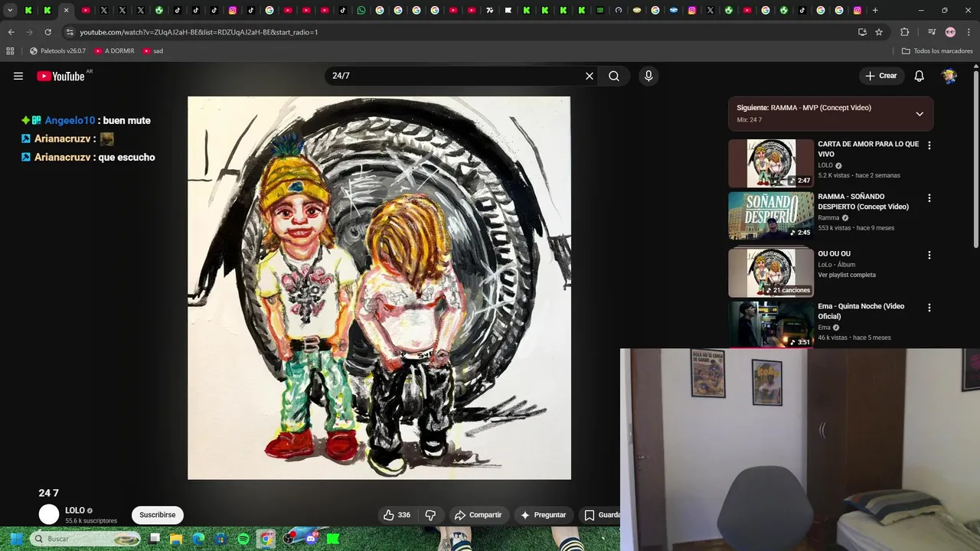This screenshot has width=980, height=551.
Task: Open A DORMIR bookmark
Action: [114, 51]
